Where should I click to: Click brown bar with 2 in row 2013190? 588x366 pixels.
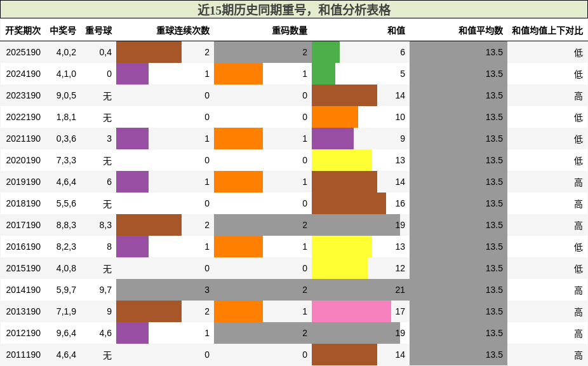point(149,311)
